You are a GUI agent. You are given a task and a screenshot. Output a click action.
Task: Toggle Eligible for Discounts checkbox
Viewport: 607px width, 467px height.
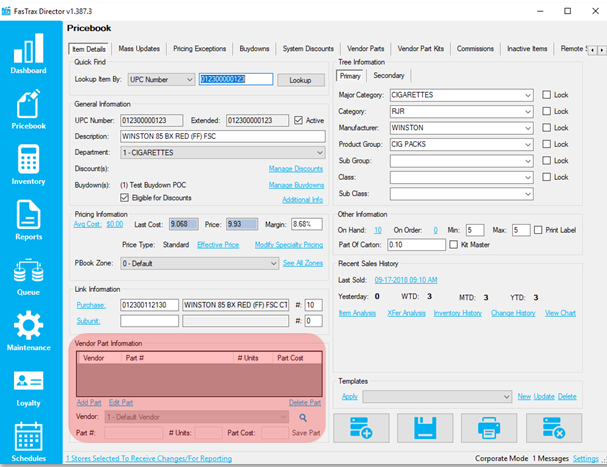(x=124, y=197)
